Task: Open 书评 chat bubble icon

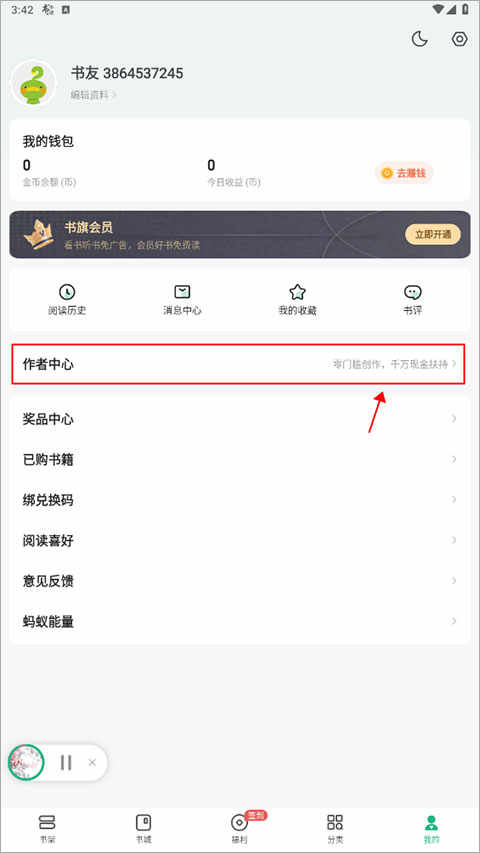Action: click(413, 292)
